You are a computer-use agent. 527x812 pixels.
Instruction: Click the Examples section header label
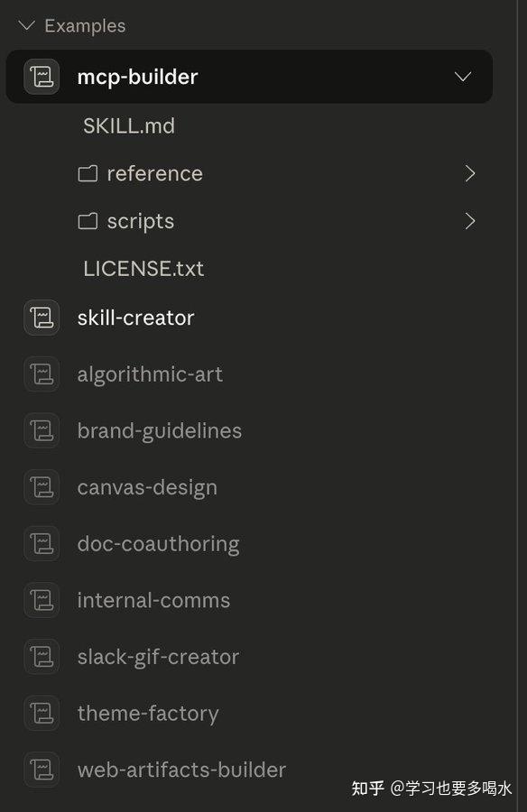[85, 25]
